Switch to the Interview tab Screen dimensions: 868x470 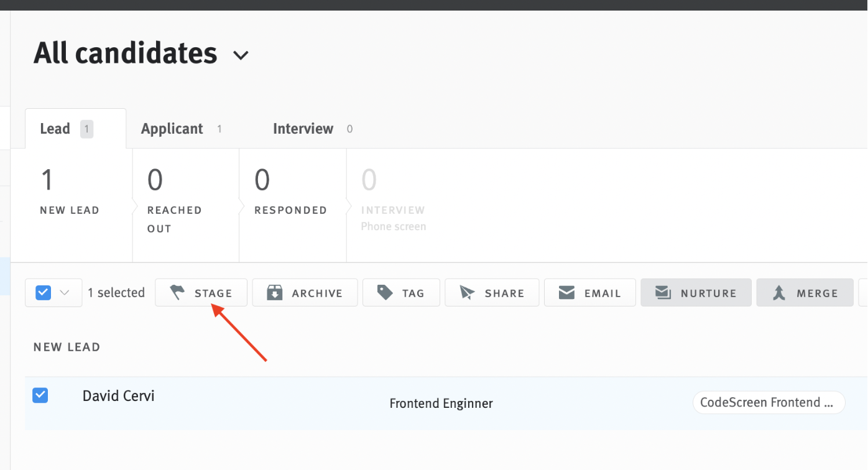(303, 129)
